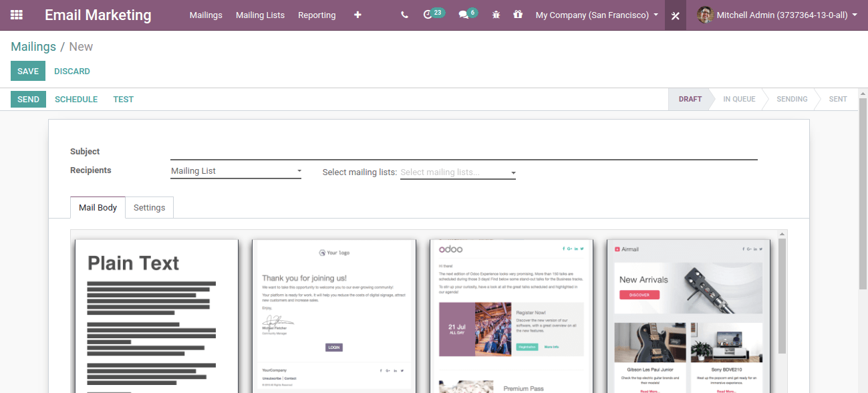Screen dimensions: 868x393
Task: Open the debug bug icon
Action: pyautogui.click(x=496, y=15)
